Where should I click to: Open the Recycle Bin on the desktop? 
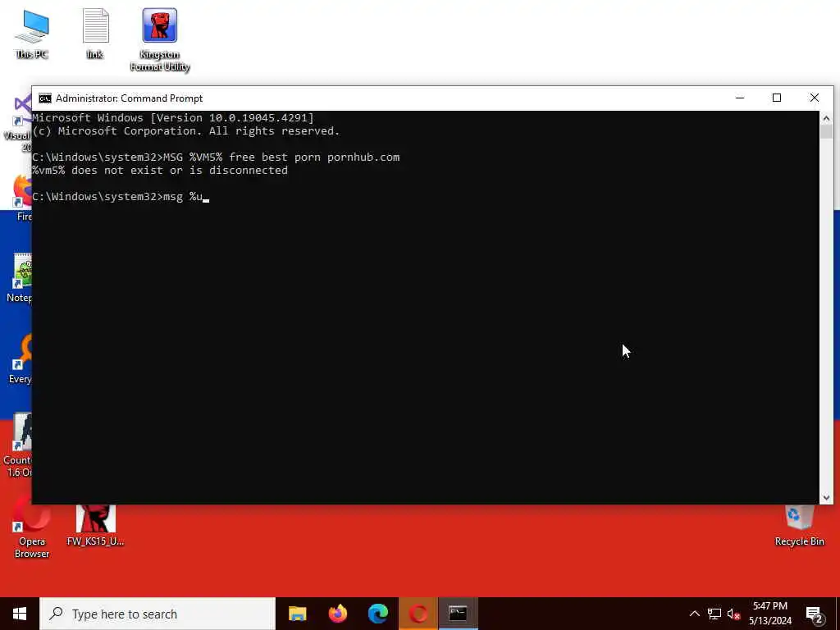(x=799, y=525)
